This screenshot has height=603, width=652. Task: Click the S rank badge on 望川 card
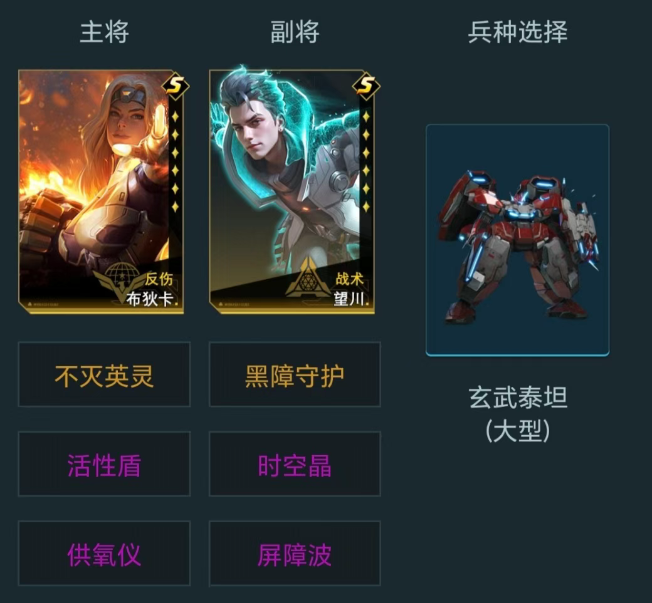coord(366,86)
